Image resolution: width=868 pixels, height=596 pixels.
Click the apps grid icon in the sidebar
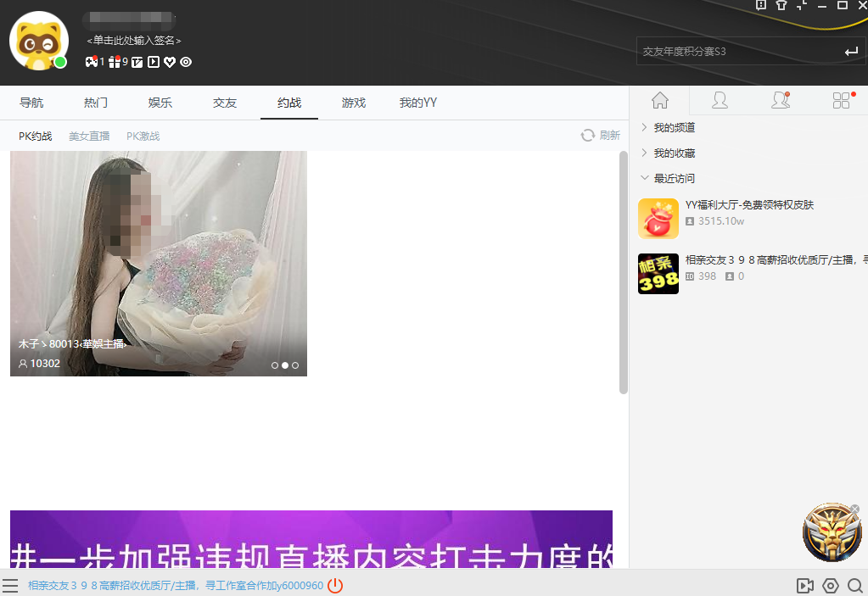pyautogui.click(x=839, y=99)
